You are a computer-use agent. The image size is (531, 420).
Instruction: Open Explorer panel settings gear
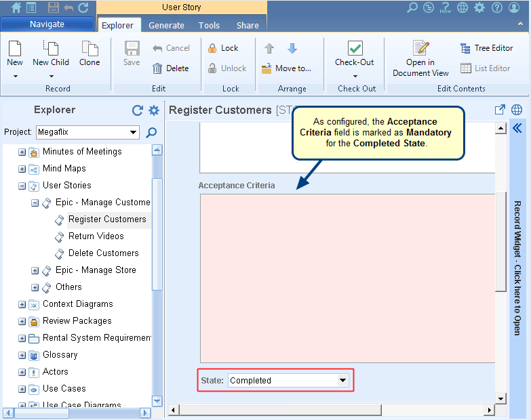coord(154,110)
